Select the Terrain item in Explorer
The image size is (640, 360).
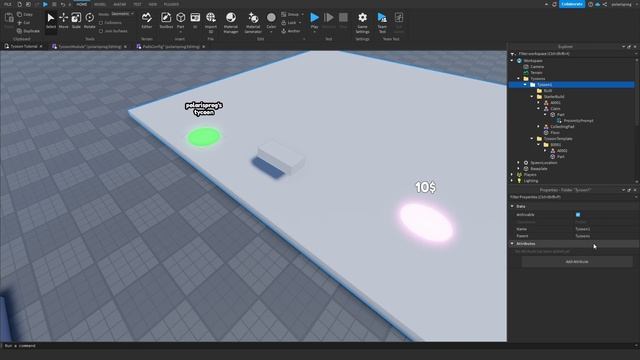click(536, 73)
